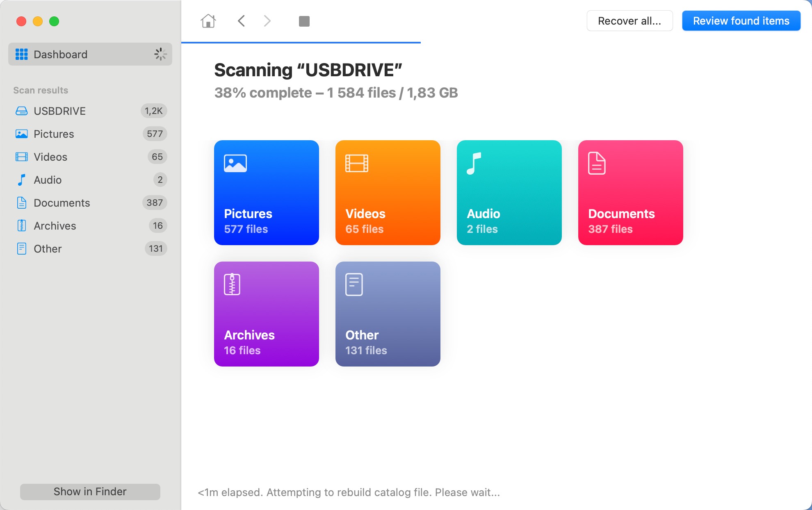Click the 16 count badge for Archives
Viewport: 812px width, 510px height.
[x=158, y=226]
